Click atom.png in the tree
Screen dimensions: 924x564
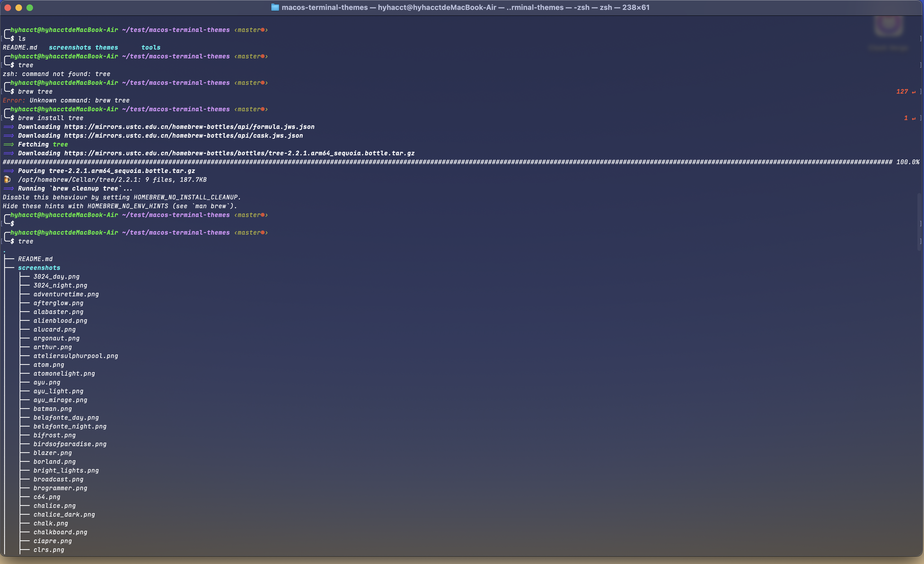(49, 365)
